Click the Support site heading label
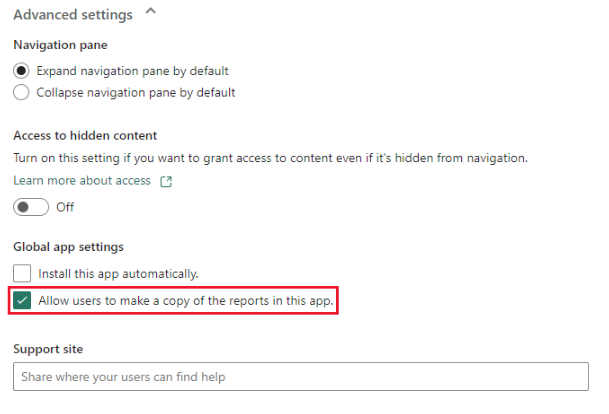The height and width of the screenshot is (414, 609). point(47,350)
